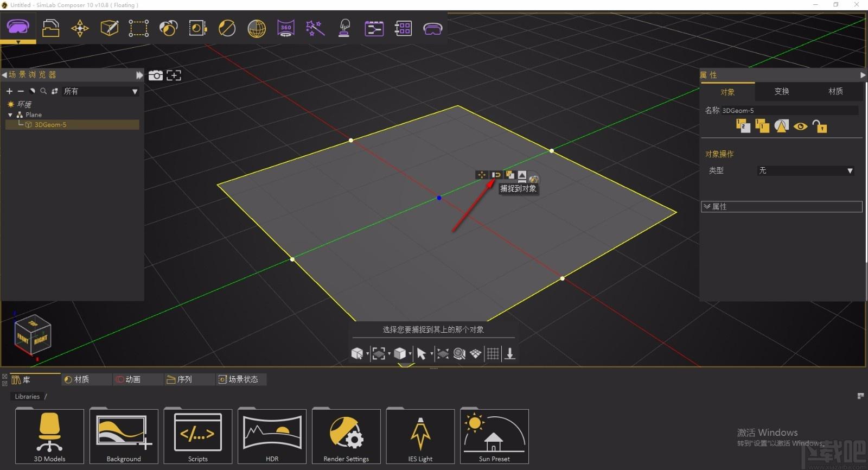Screen dimensions: 868x470
Task: Click the outlined VR viewer icon
Action: 432,29
